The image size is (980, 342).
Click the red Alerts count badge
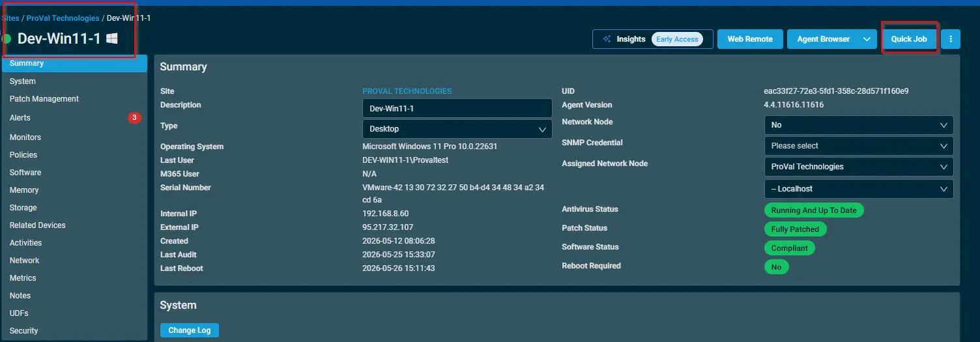click(134, 118)
